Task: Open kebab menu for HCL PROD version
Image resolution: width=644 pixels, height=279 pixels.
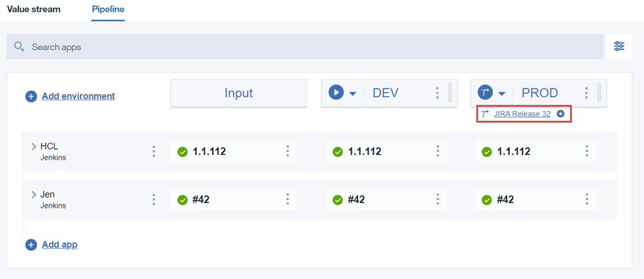Action: [x=587, y=151]
